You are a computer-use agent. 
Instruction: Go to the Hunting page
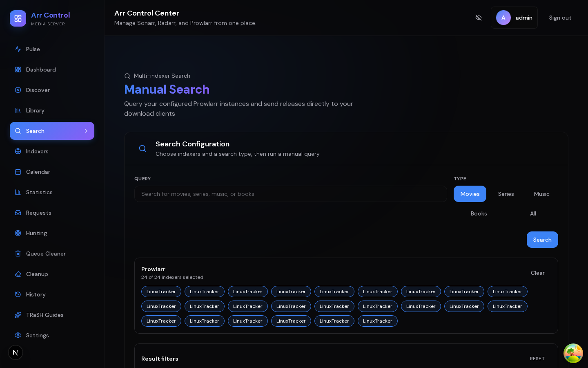52,233
